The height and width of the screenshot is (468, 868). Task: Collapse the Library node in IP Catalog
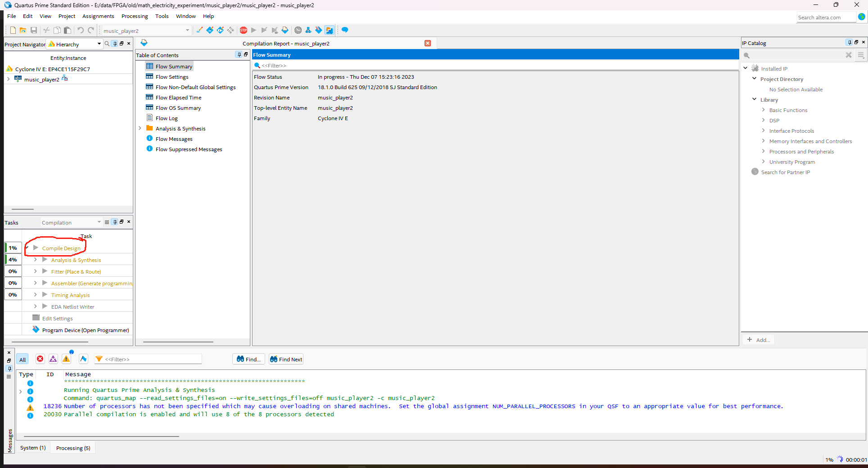(755, 99)
